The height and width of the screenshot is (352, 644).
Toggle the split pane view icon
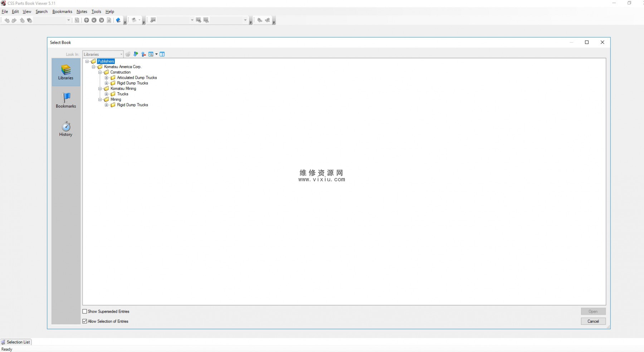pos(162,54)
